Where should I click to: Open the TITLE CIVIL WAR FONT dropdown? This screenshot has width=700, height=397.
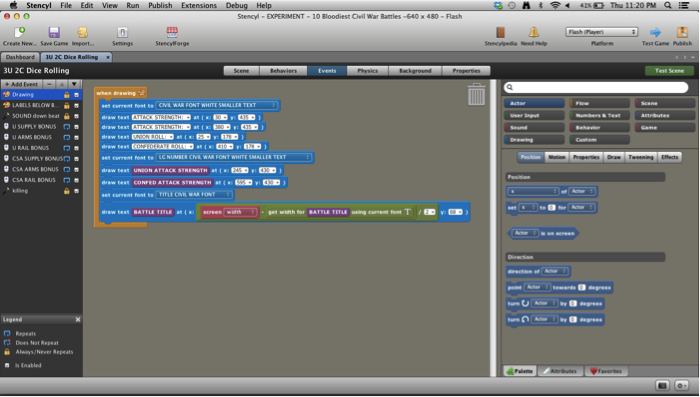coord(194,195)
